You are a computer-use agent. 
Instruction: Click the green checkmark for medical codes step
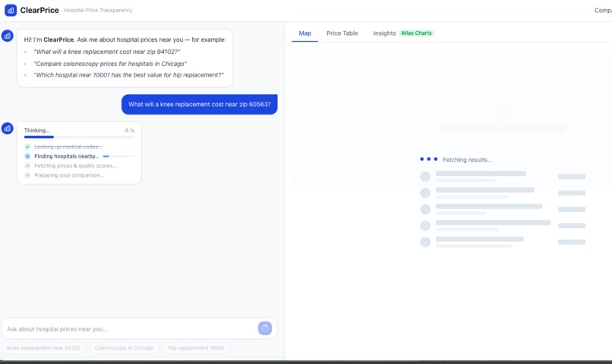pos(27,146)
